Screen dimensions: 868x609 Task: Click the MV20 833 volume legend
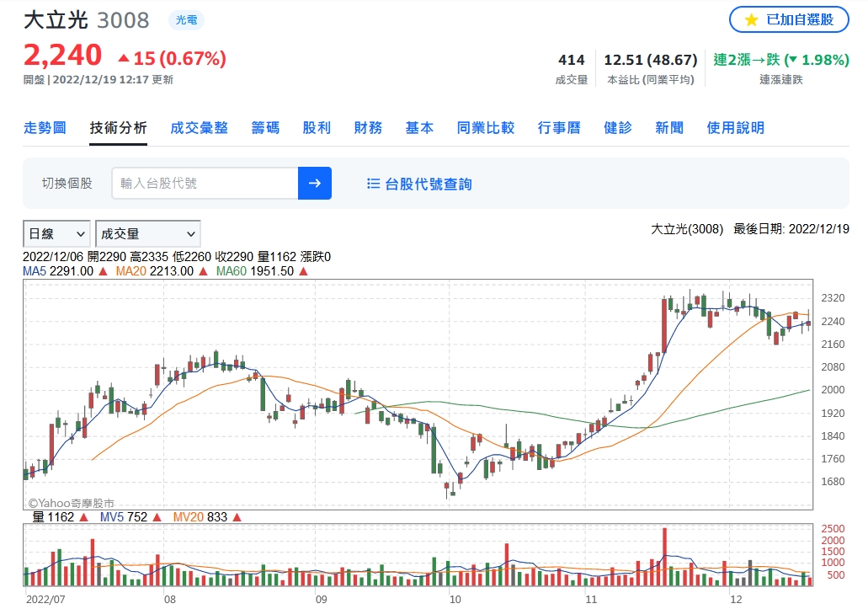click(x=207, y=517)
